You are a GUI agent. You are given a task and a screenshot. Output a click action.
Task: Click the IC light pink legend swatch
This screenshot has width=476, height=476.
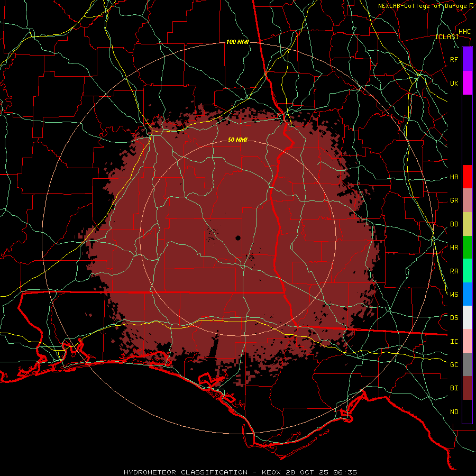coord(467,341)
